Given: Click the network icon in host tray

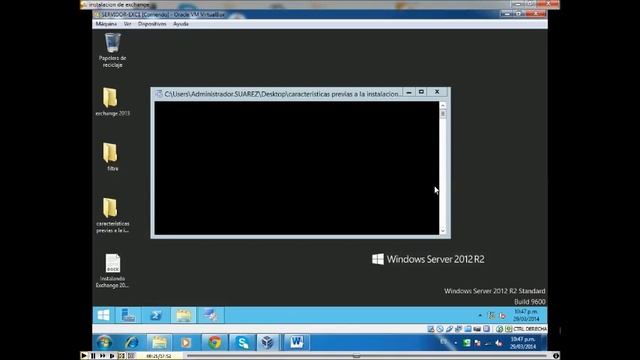Looking at the screenshot, I should pyautogui.click(x=488, y=343).
